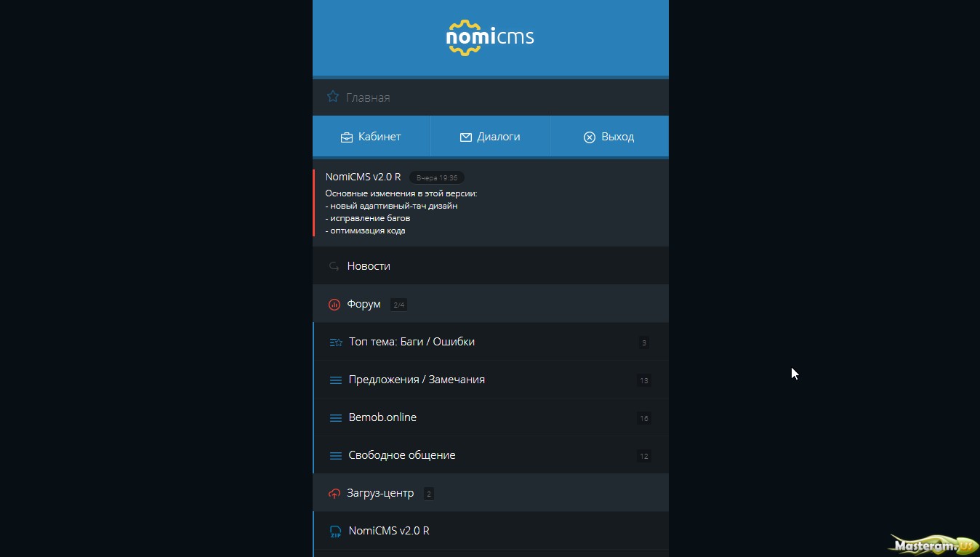The height and width of the screenshot is (557, 980).
Task: Click the briefcase icon for Кабинет
Action: point(347,137)
